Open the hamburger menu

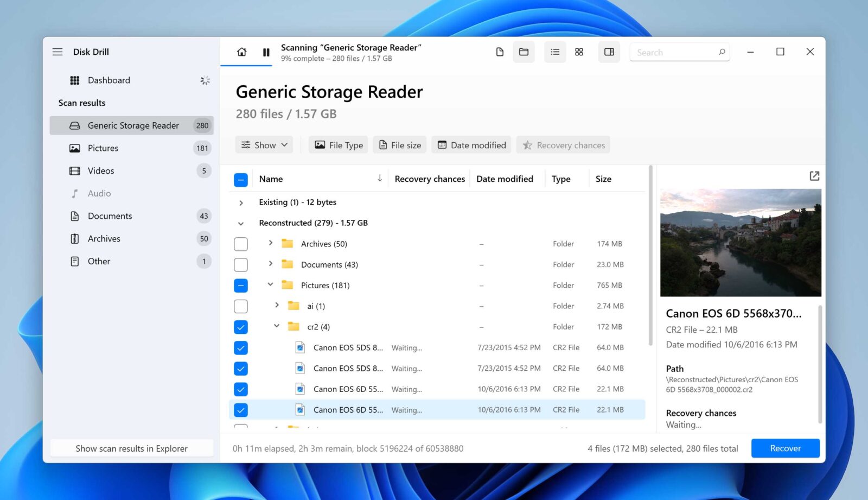point(58,52)
